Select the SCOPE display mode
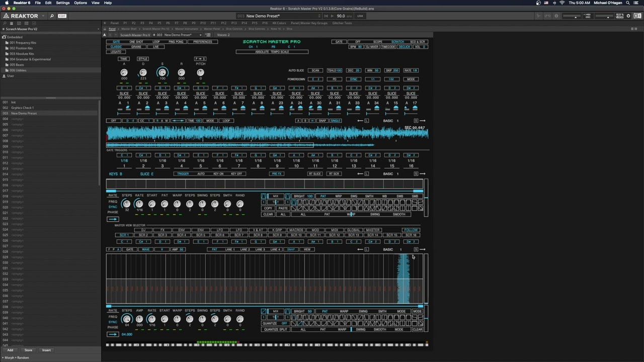Screen dimensions: 644x362 click(x=377, y=42)
